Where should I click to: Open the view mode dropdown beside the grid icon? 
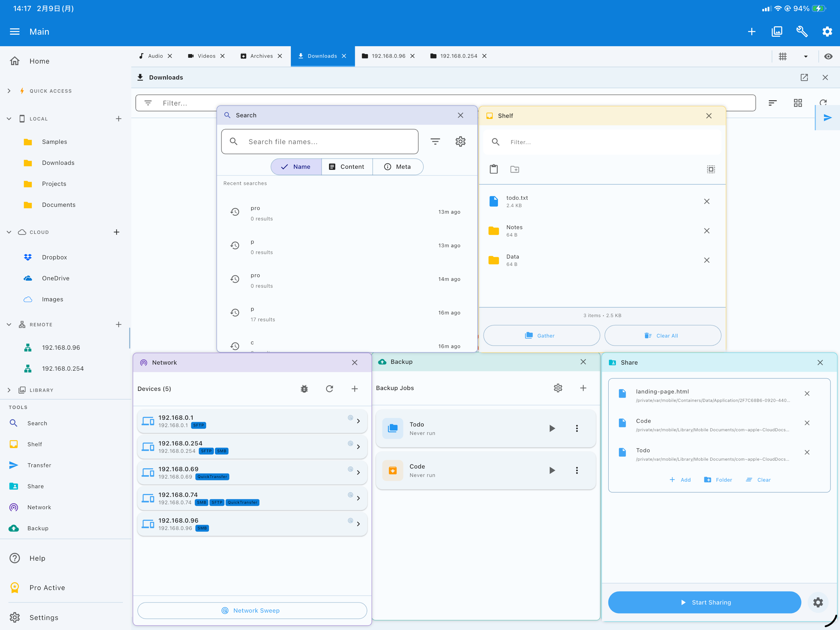pos(806,56)
